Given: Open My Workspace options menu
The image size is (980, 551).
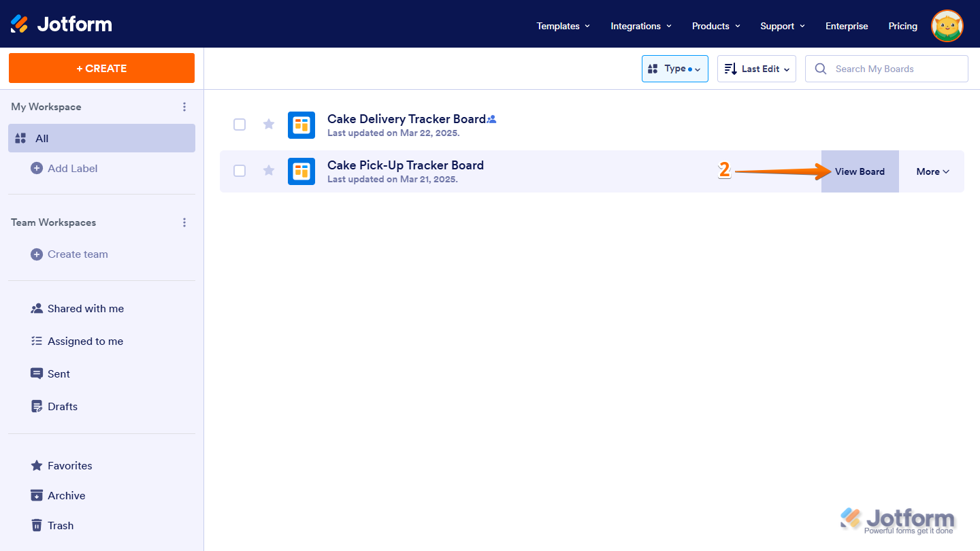Looking at the screenshot, I should coord(184,107).
